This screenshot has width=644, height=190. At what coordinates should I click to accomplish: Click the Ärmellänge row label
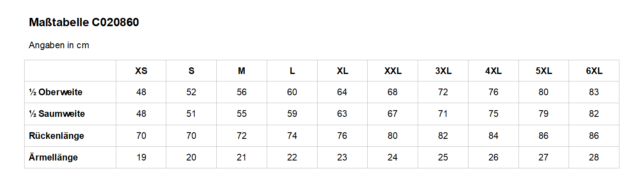point(53,158)
